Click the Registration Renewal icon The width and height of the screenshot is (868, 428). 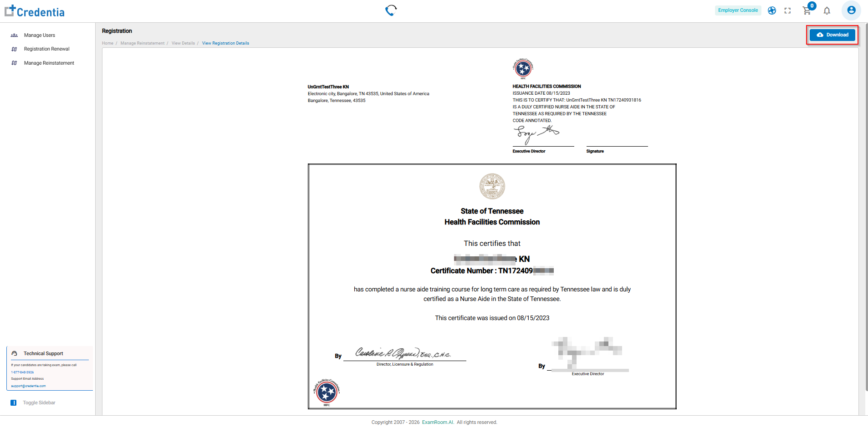pyautogui.click(x=14, y=49)
